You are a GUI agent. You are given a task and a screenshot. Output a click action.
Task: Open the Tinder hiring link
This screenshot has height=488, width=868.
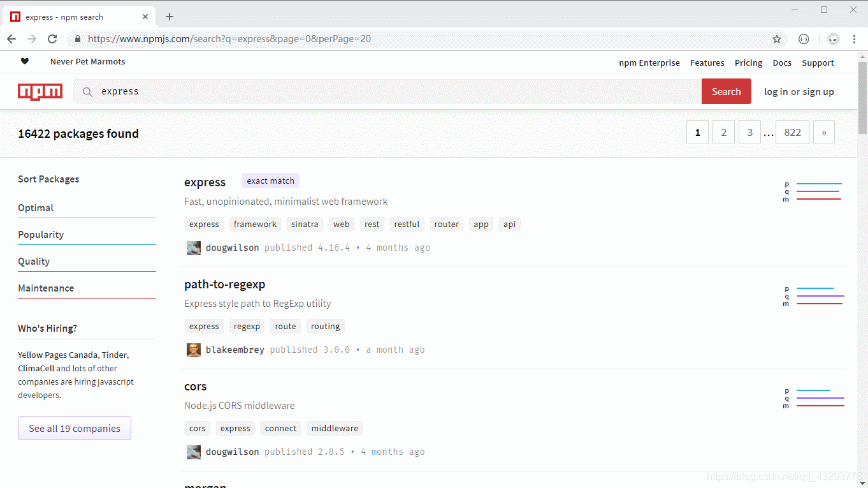point(115,355)
